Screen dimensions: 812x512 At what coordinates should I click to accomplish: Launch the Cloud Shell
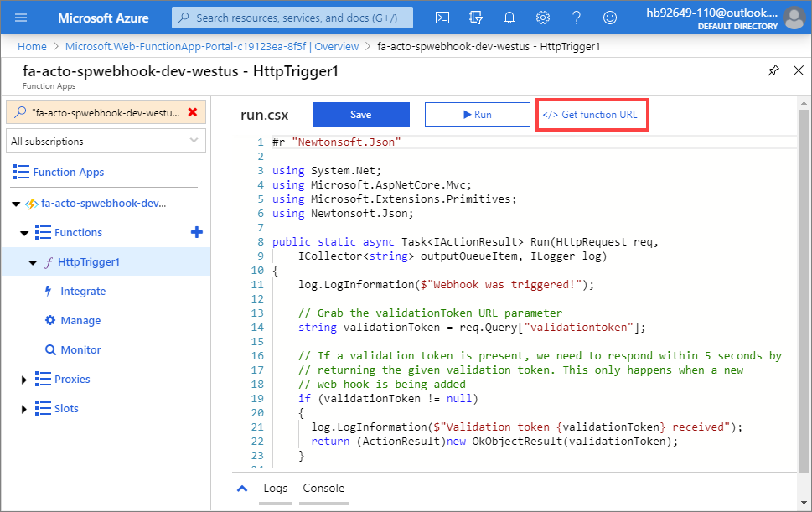442,17
